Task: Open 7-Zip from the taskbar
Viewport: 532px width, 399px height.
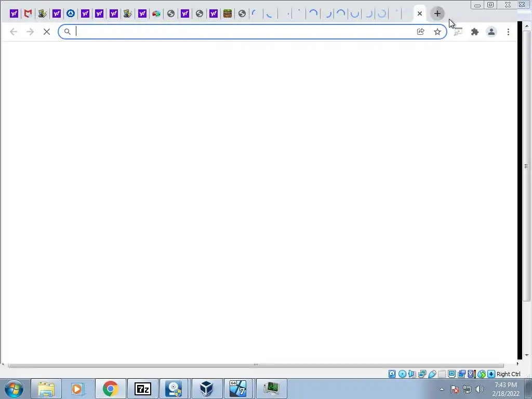Action: (x=142, y=389)
